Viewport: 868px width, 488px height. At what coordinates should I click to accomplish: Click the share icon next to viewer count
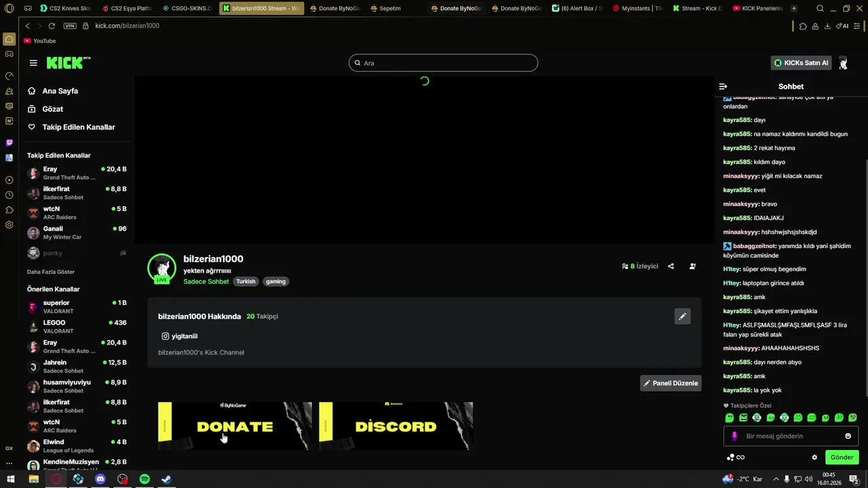[671, 266]
